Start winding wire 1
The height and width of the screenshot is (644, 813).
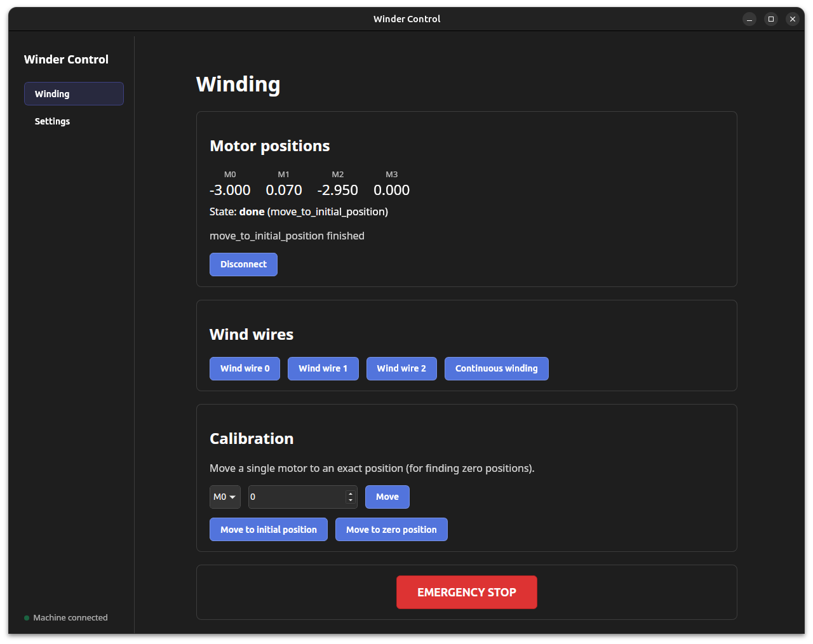point(323,368)
